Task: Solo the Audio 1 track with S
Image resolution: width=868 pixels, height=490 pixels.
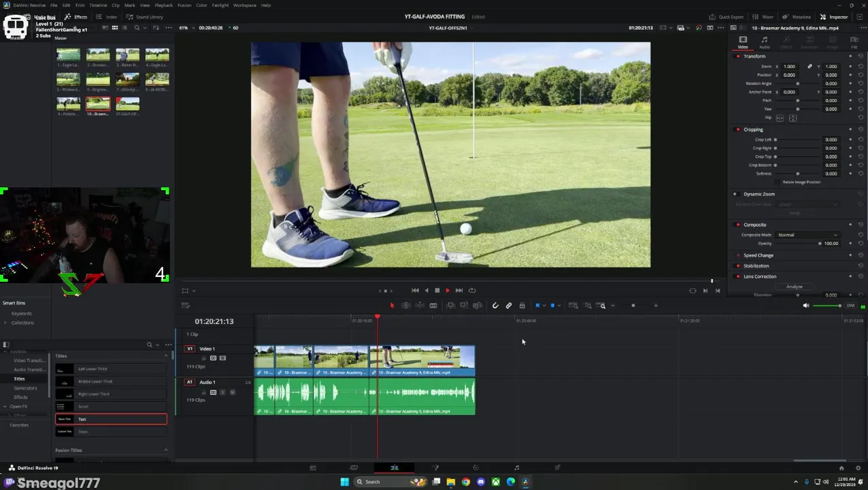Action: [222, 392]
